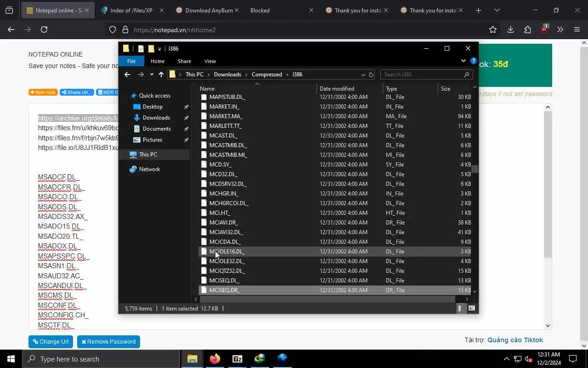The image size is (588, 368).
Task: Sort by Type column header
Action: click(x=391, y=89)
